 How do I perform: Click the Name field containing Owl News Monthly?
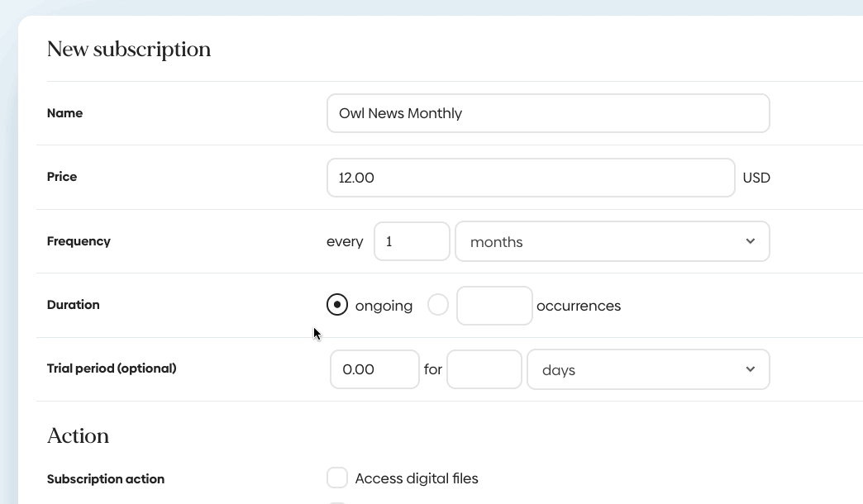(548, 113)
